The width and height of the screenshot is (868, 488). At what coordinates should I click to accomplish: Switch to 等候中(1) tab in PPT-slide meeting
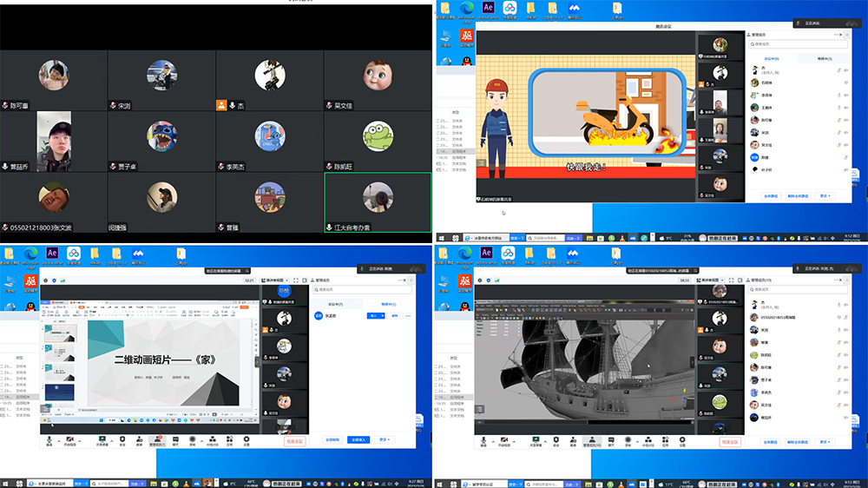(389, 304)
